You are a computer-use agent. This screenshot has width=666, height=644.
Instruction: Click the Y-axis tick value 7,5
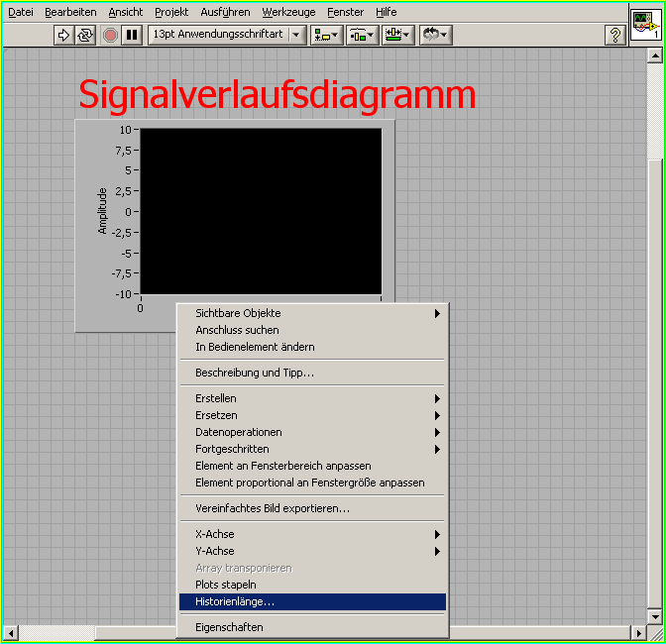tap(123, 151)
